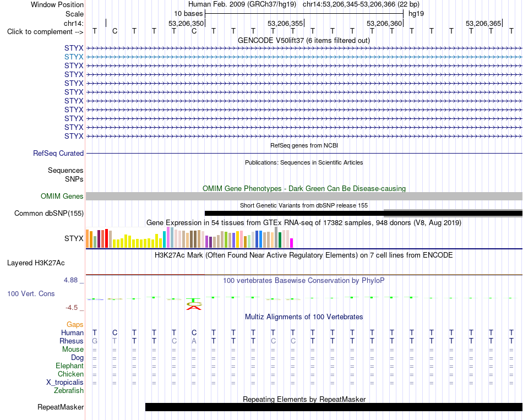Click the Window Position label

pyautogui.click(x=57, y=4)
